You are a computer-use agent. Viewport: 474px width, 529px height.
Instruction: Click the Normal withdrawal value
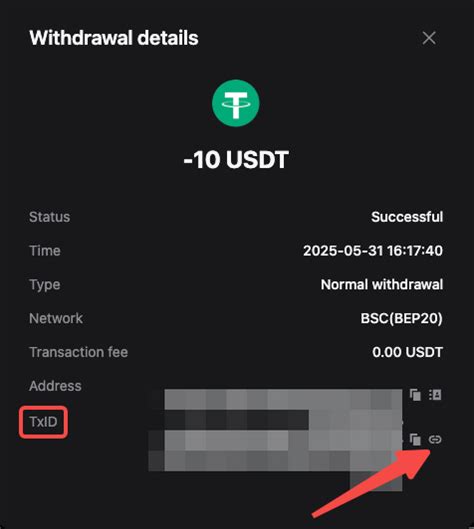382,284
